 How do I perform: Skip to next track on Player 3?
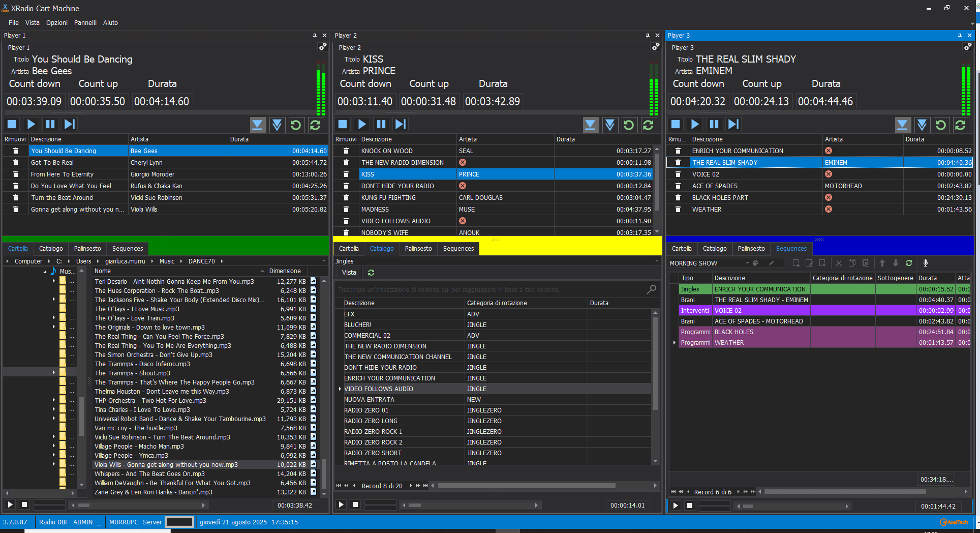(733, 124)
